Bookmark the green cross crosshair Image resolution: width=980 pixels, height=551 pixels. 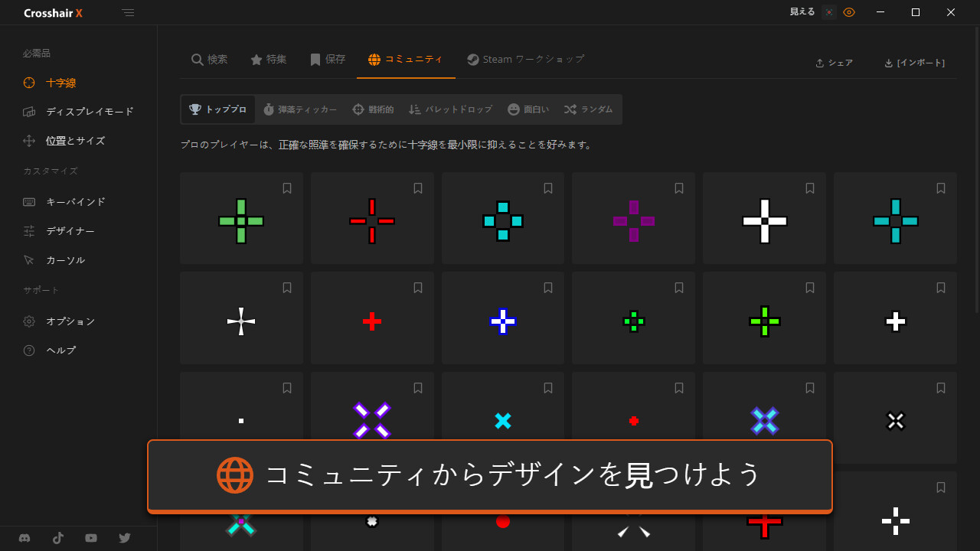(x=287, y=188)
